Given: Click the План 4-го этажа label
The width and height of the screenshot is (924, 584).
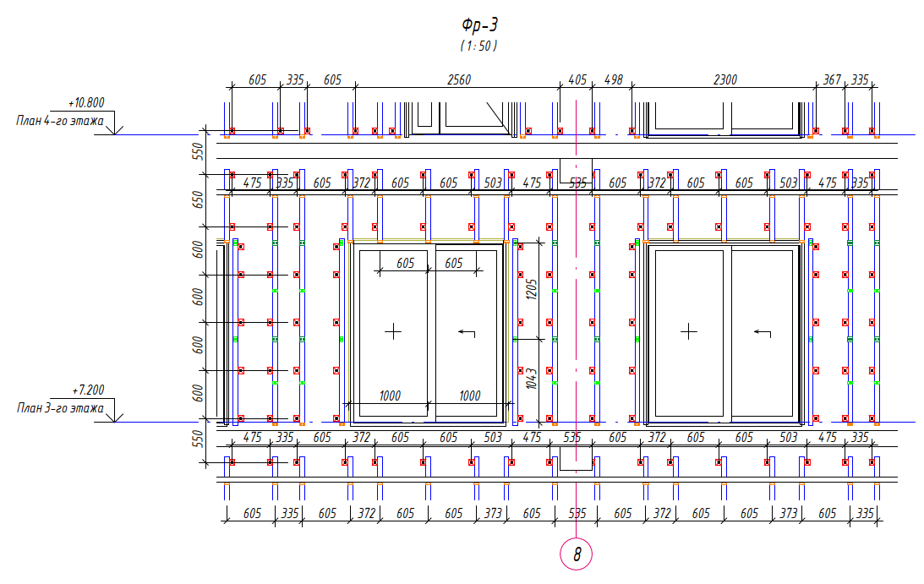Looking at the screenshot, I should click(x=59, y=120).
